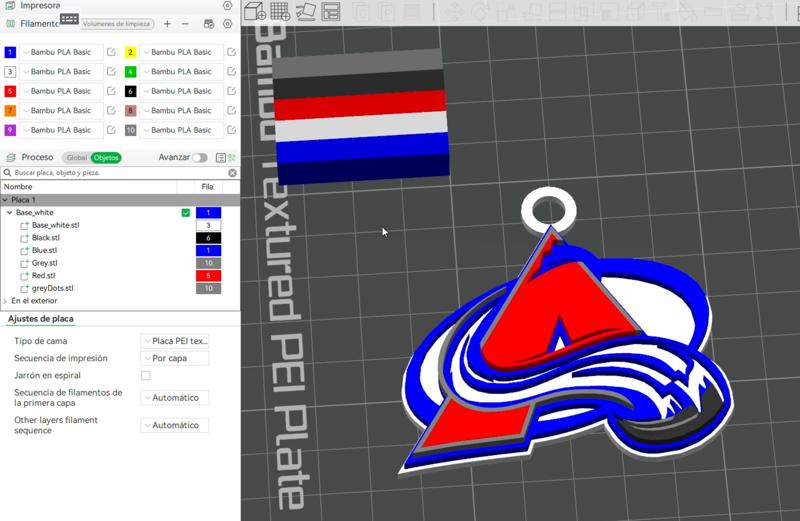The image size is (800, 521).
Task: Click the Fila. column header
Action: [x=208, y=187]
